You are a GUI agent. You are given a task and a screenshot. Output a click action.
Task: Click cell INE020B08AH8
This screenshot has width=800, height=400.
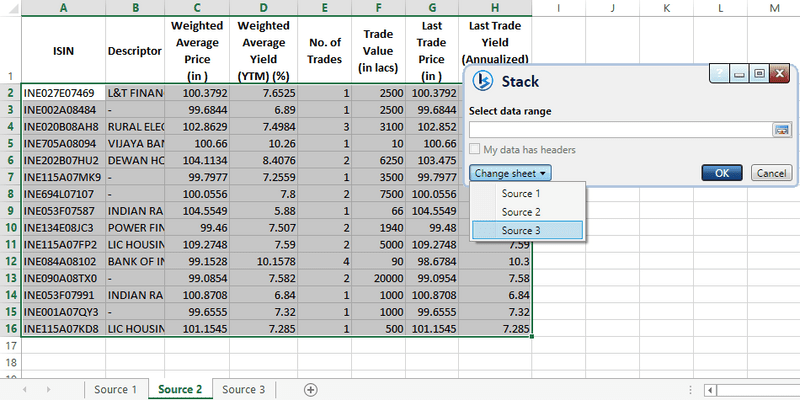pyautogui.click(x=63, y=127)
